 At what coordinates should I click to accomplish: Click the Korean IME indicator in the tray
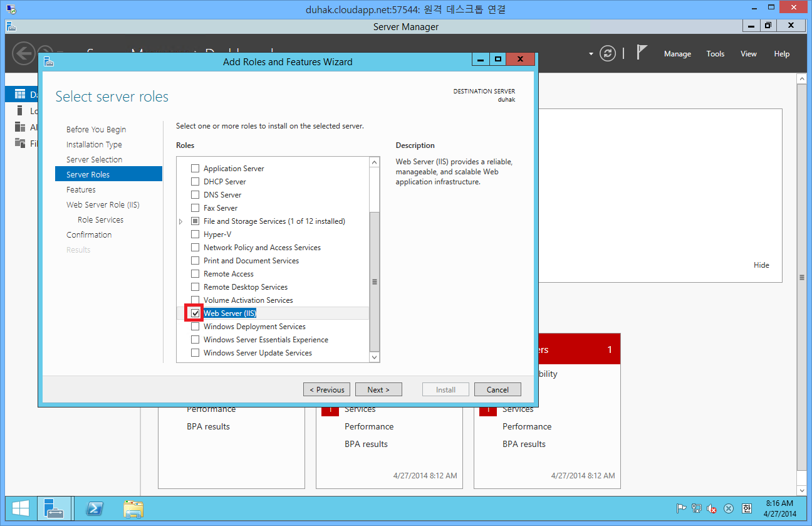746,508
